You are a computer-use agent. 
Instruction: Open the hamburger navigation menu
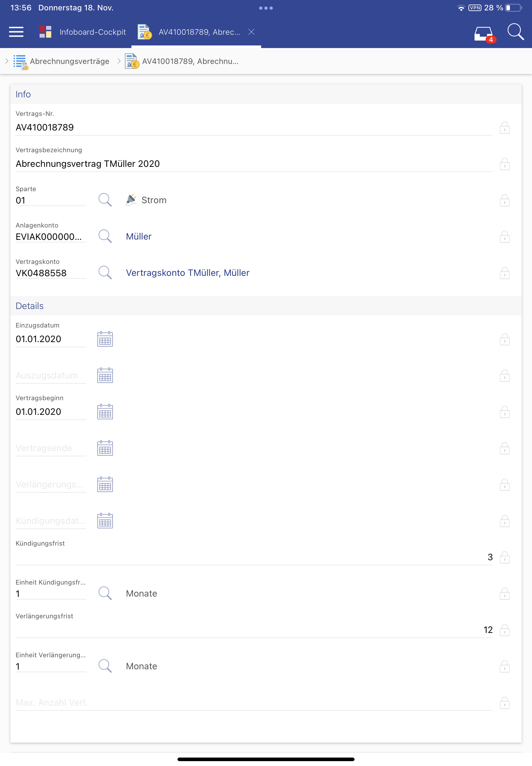pyautogui.click(x=16, y=32)
